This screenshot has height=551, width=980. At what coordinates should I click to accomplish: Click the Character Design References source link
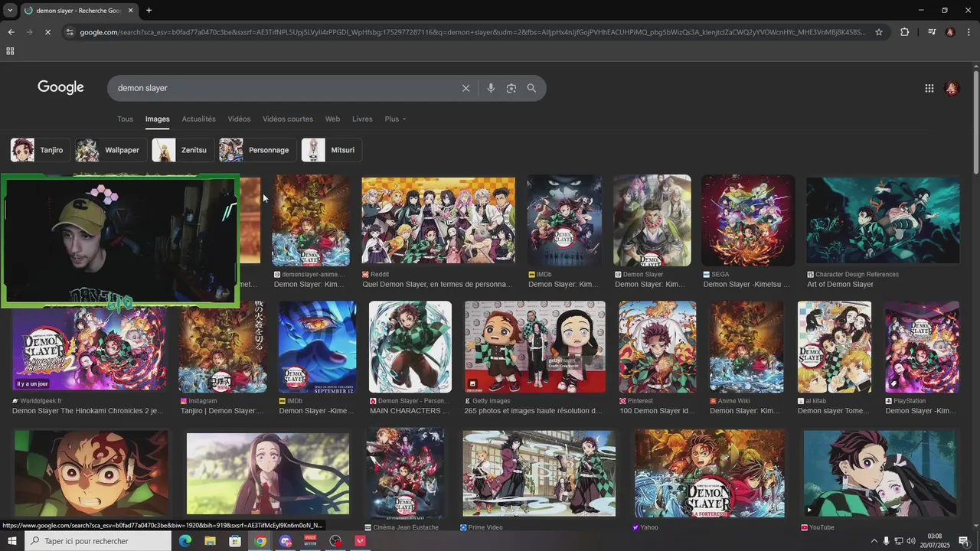tap(857, 274)
